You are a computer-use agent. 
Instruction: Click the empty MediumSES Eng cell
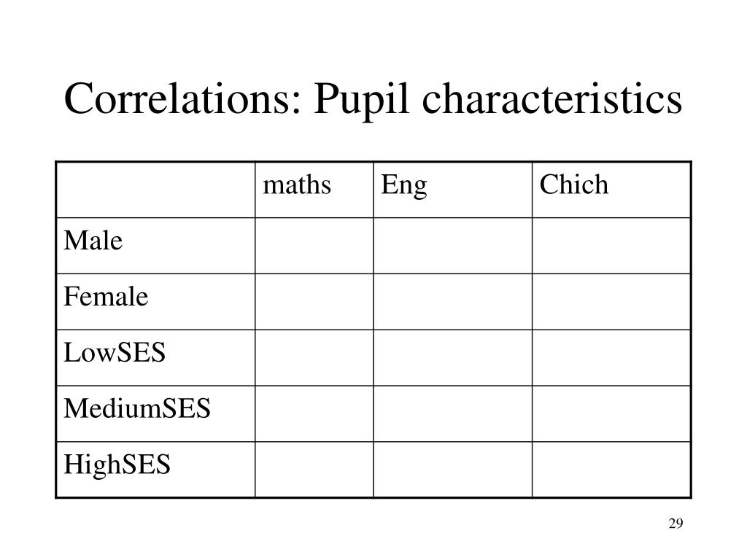click(x=452, y=414)
